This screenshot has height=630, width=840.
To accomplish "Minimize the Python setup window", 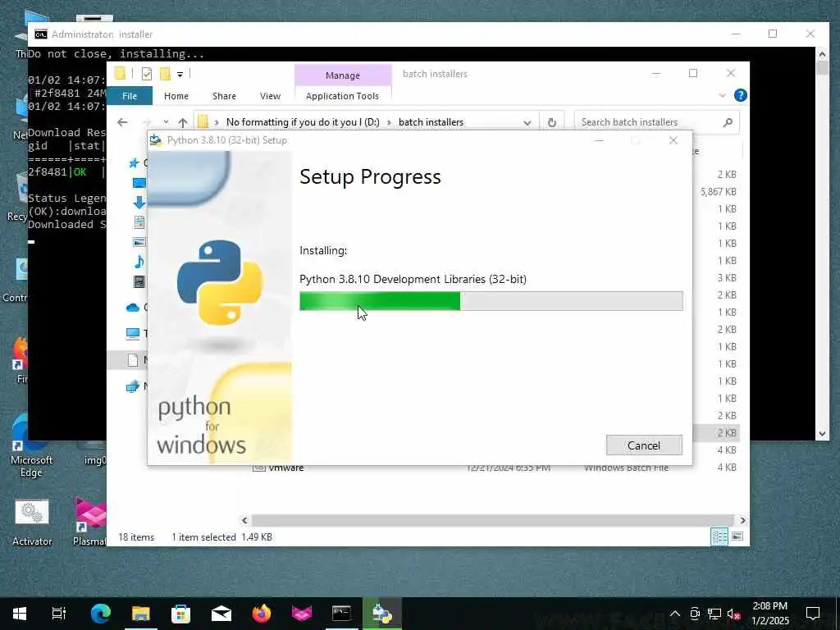I will point(600,140).
